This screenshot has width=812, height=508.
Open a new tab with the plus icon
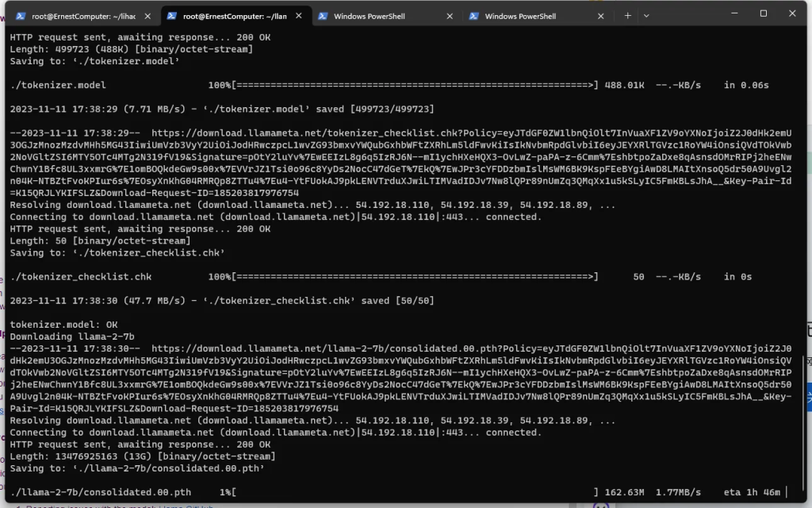click(x=627, y=15)
